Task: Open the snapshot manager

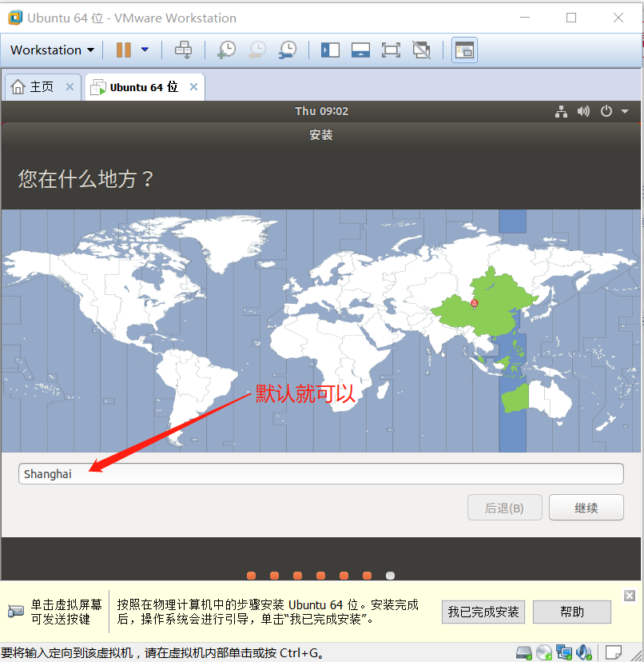Action: coord(288,50)
